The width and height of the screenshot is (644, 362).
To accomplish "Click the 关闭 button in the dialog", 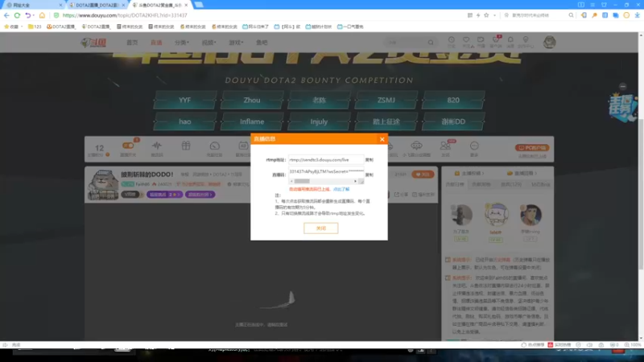I will click(x=320, y=228).
